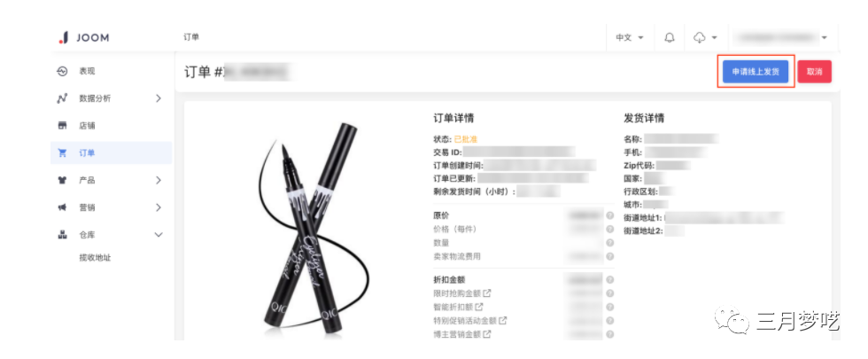Select the 表现 performance icon
The height and width of the screenshot is (359, 868).
(63, 72)
